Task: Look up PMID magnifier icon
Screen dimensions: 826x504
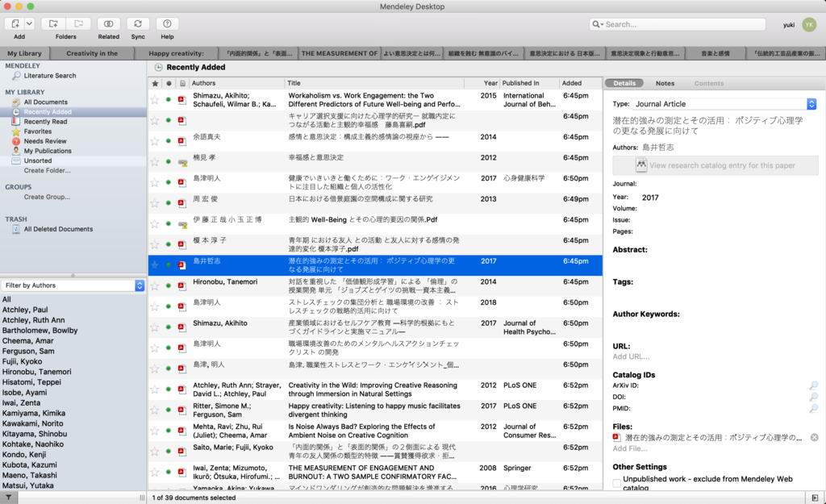Action: pos(814,408)
